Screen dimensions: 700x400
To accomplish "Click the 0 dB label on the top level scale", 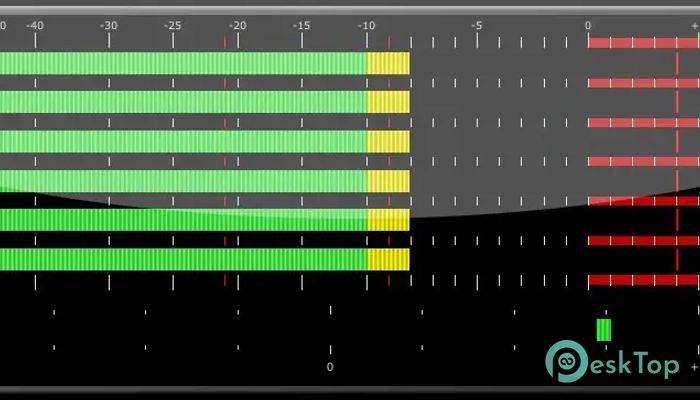I will pos(588,26).
